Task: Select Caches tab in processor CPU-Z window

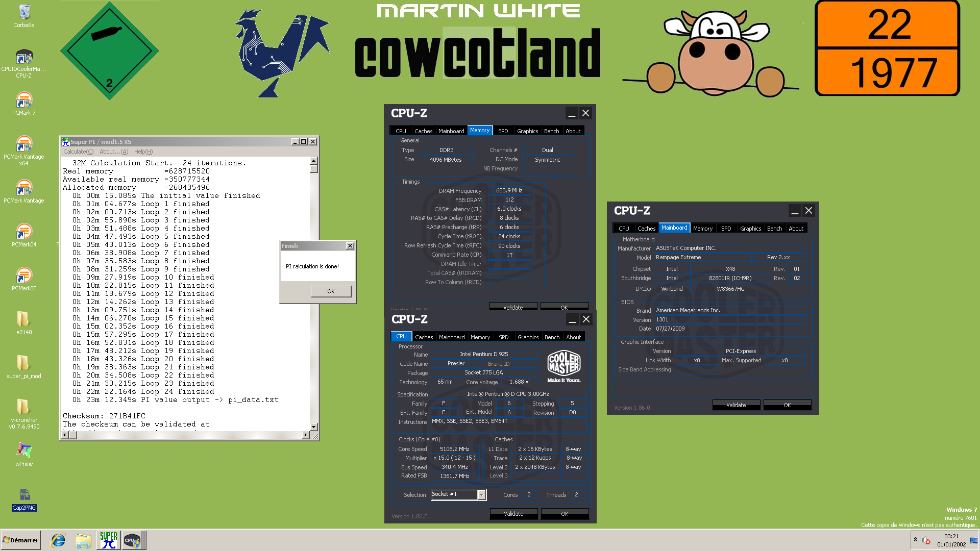Action: [x=424, y=337]
